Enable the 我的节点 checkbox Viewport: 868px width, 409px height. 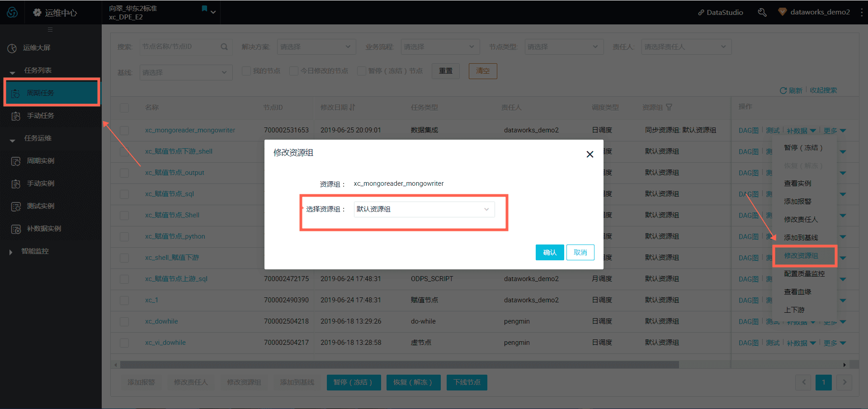pos(246,71)
